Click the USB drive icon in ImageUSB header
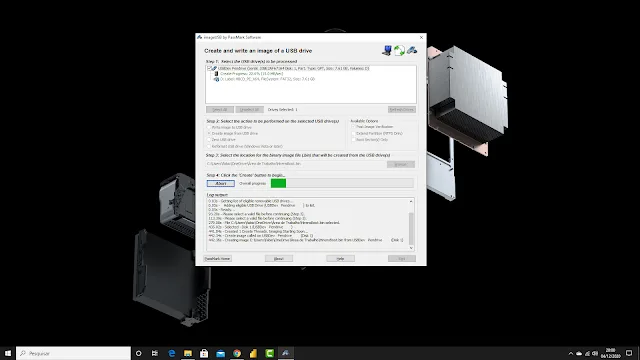Screen dimensions: 640x360 pos(411,50)
